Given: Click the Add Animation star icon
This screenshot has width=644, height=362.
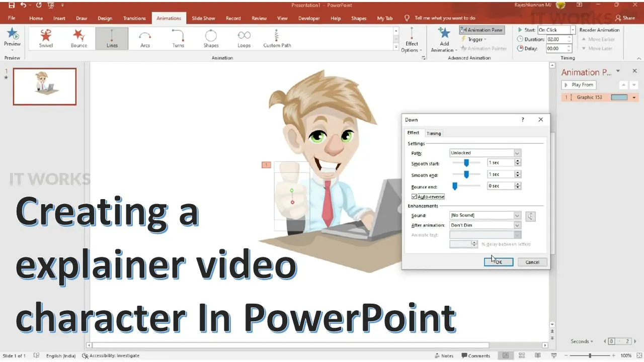Looking at the screenshot, I should click(444, 33).
